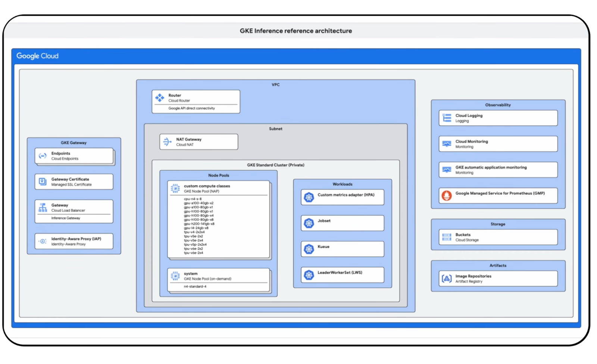Click the Kubernetes icon beside Jobset
Screen dimensions: 597x364
309,223
